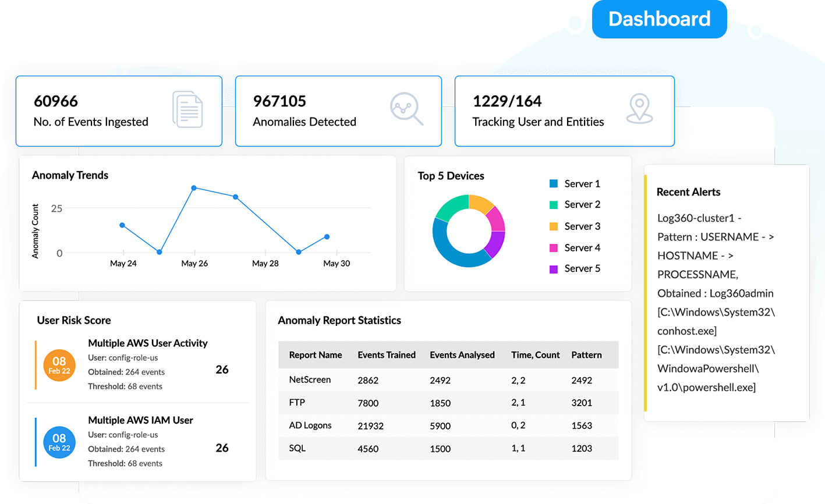
Task: Click the green Server 2 legend square
Action: [x=553, y=205]
